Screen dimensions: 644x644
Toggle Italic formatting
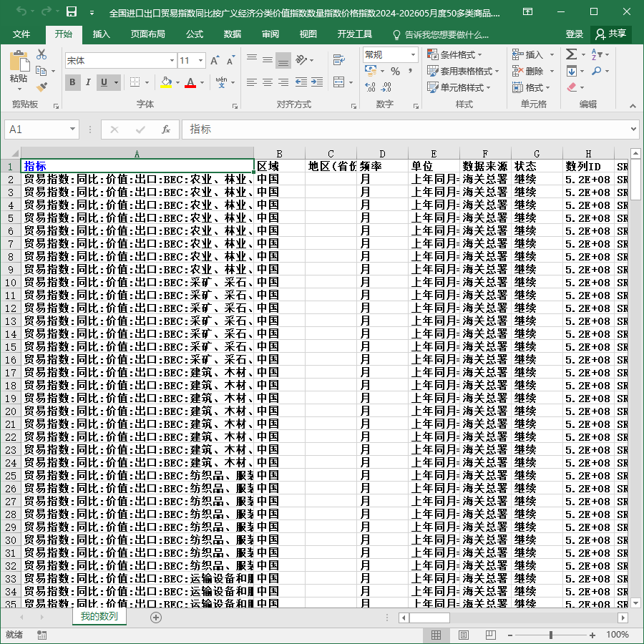(88, 82)
